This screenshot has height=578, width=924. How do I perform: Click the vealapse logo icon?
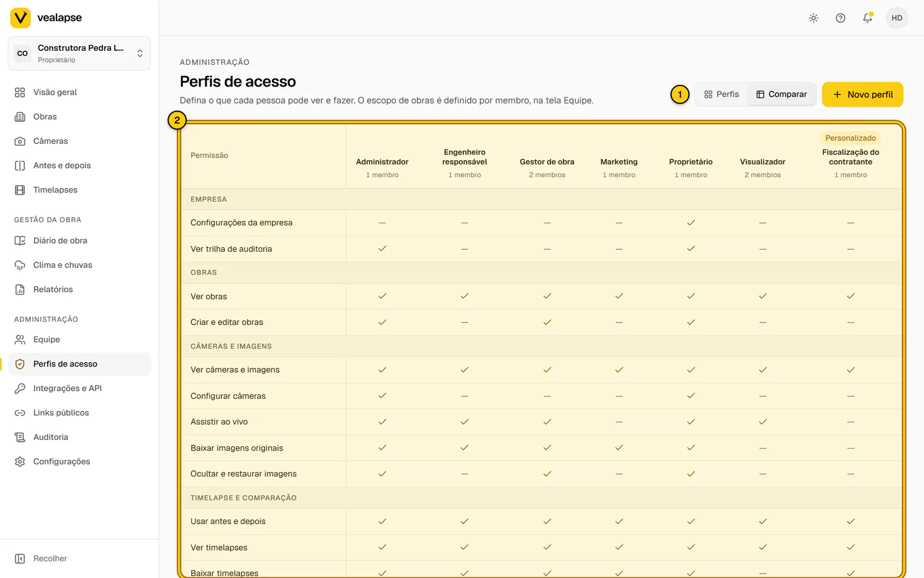21,18
